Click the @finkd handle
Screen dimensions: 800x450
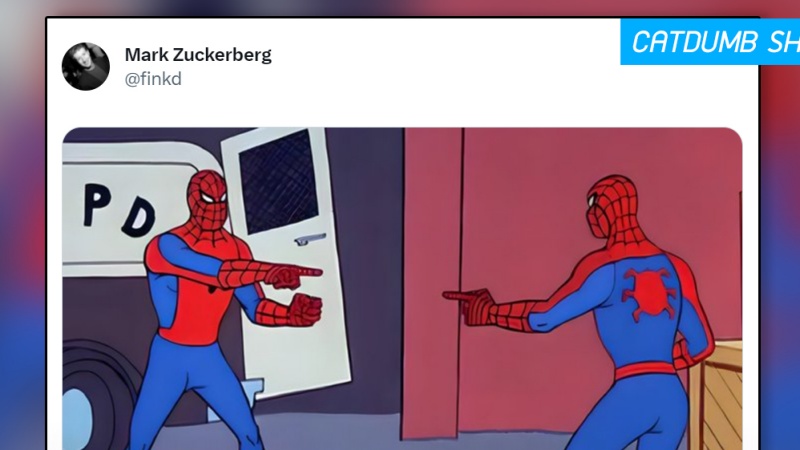[153, 79]
